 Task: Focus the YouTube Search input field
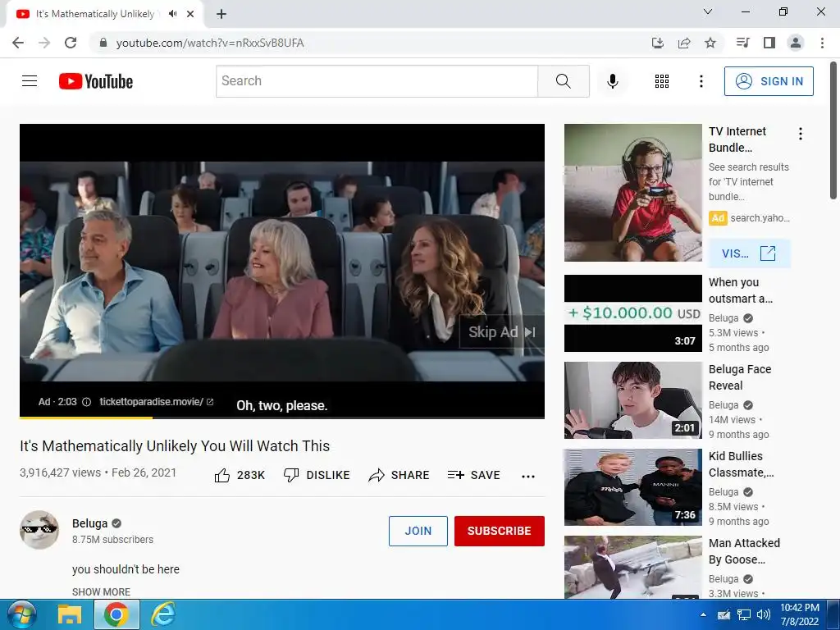(x=377, y=81)
